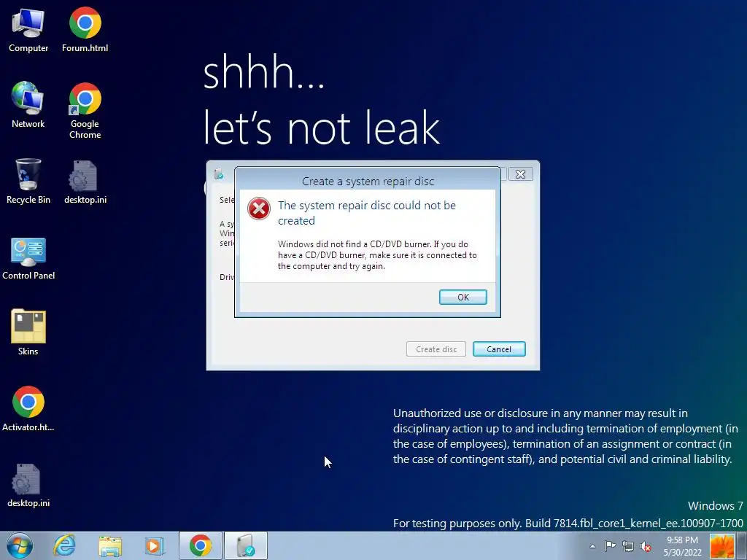Click OK in the error dialog

463,297
